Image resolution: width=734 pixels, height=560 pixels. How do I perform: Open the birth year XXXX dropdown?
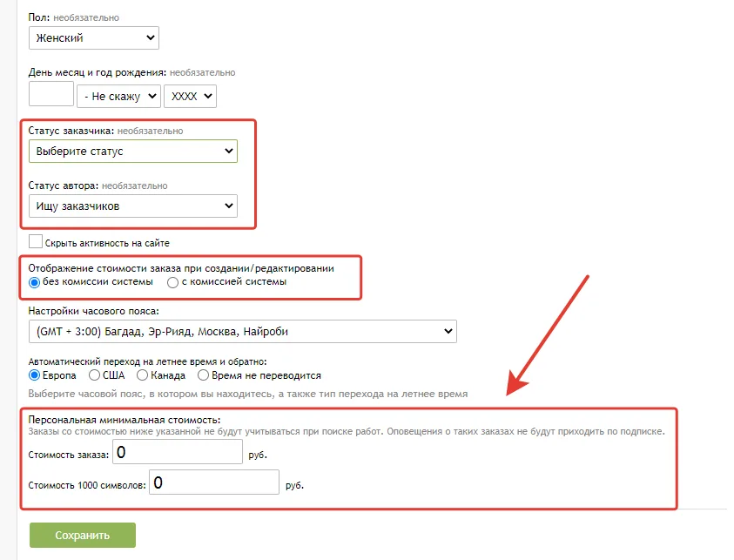tap(189, 96)
